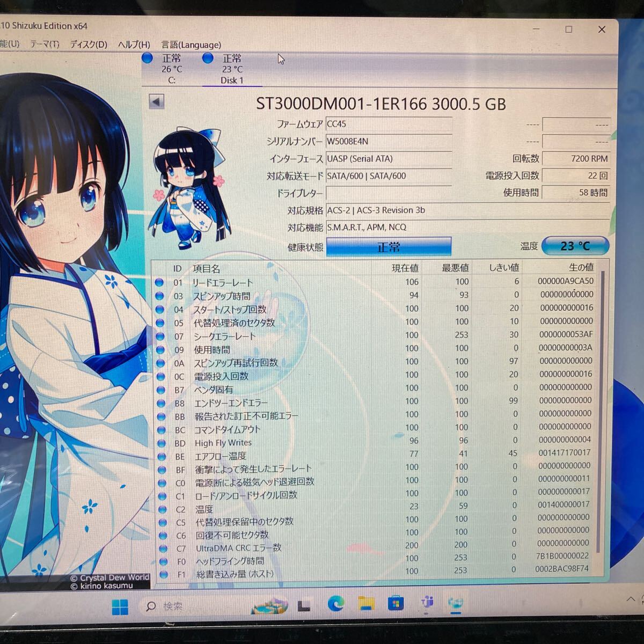Click raw value 000000A9CA50
Image resolution: width=644 pixels, height=644 pixels.
566,281
